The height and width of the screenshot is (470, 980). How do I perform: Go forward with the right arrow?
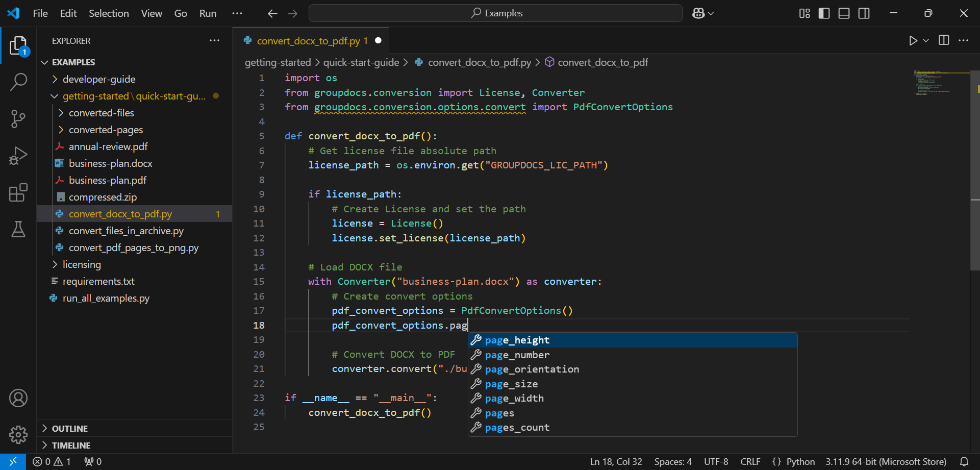292,13
